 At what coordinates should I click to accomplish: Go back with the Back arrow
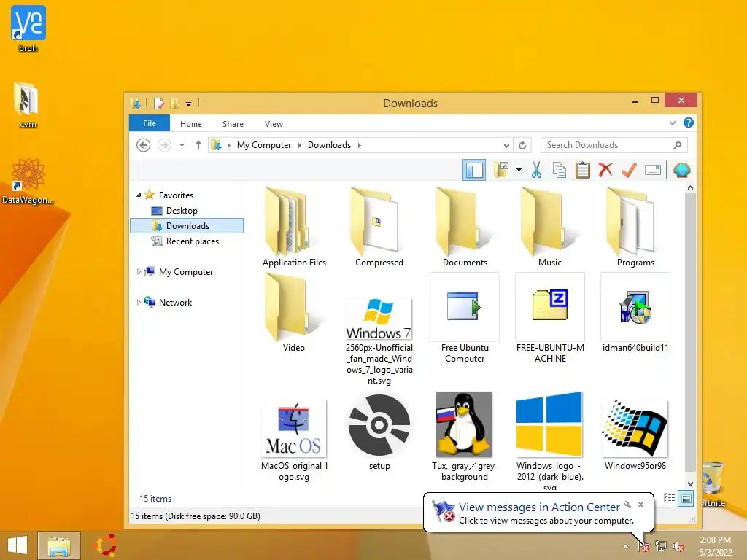tap(144, 145)
